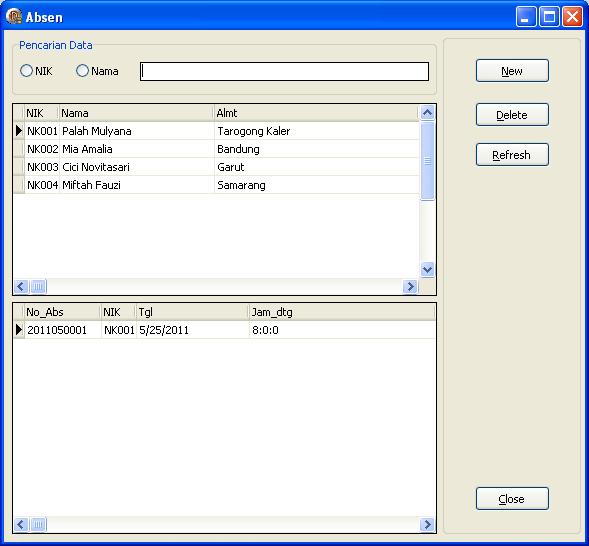This screenshot has width=589, height=546.
Task: Click the Bandung address cell
Action: (317, 149)
